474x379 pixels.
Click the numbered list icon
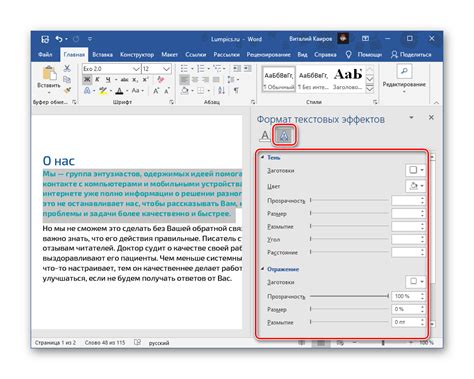click(201, 68)
